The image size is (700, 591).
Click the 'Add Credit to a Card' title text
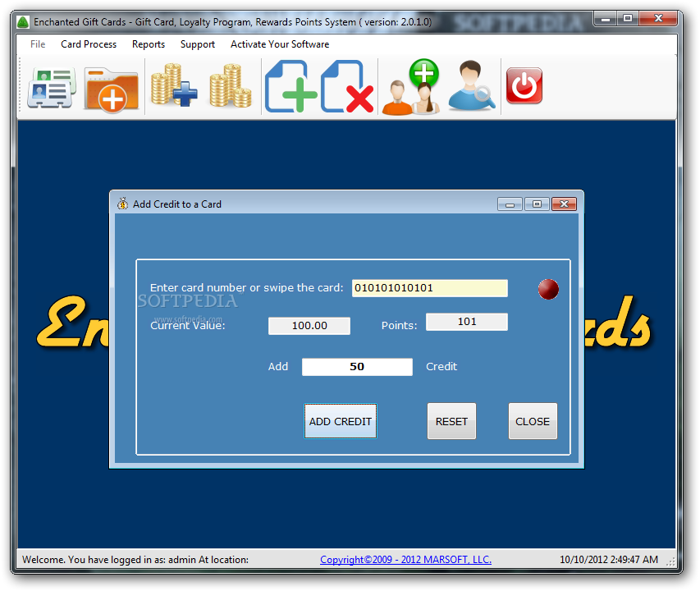coord(177,204)
